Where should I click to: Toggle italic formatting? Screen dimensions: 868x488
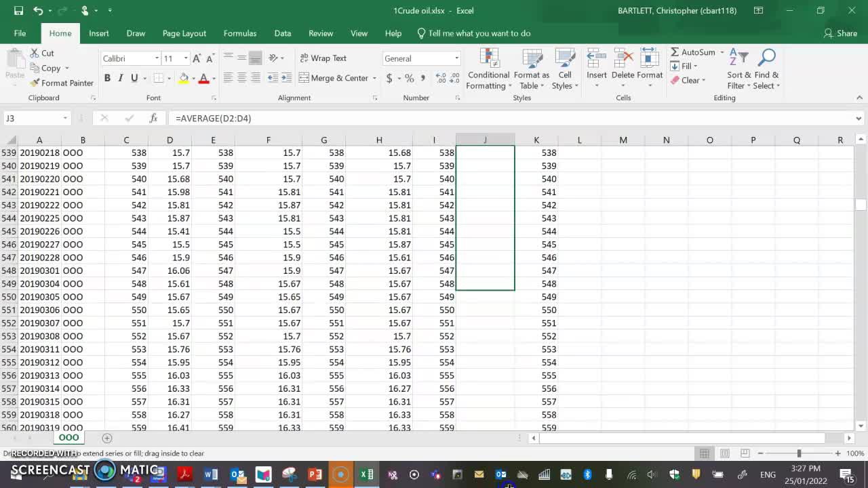[120, 78]
